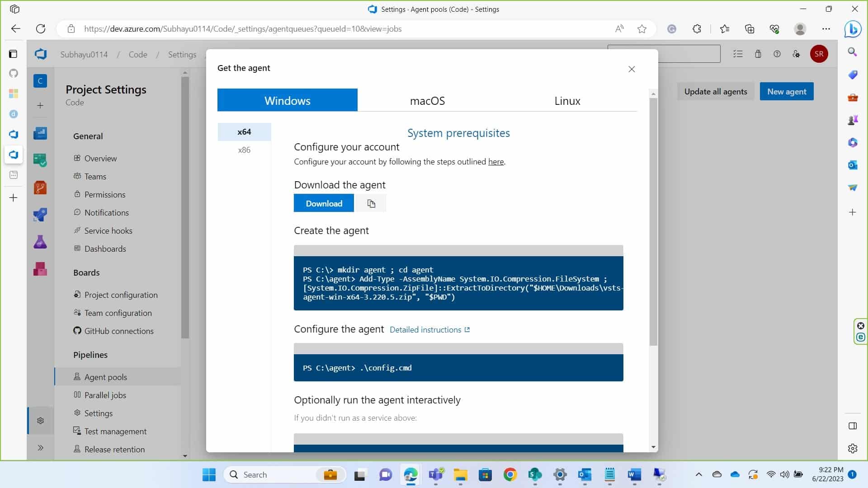Open Test Plans flask icon
The height and width of the screenshot is (488, 868).
point(40,242)
